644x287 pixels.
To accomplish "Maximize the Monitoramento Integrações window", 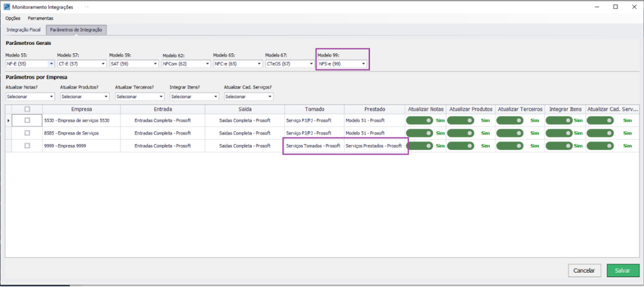I will click(x=615, y=6).
